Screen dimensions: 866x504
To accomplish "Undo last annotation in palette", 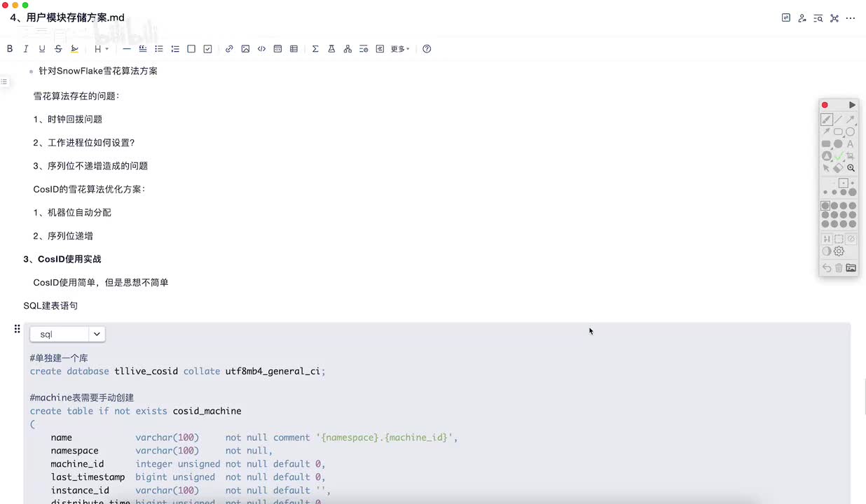I will click(x=827, y=268).
